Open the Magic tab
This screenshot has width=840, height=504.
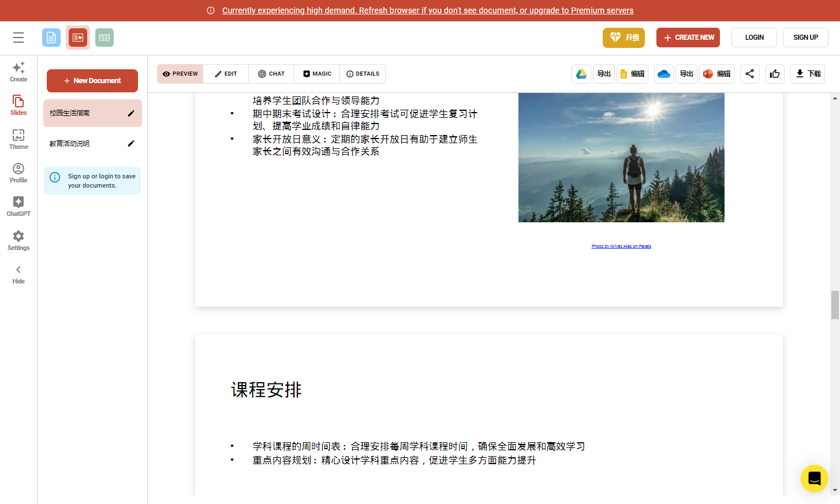317,74
